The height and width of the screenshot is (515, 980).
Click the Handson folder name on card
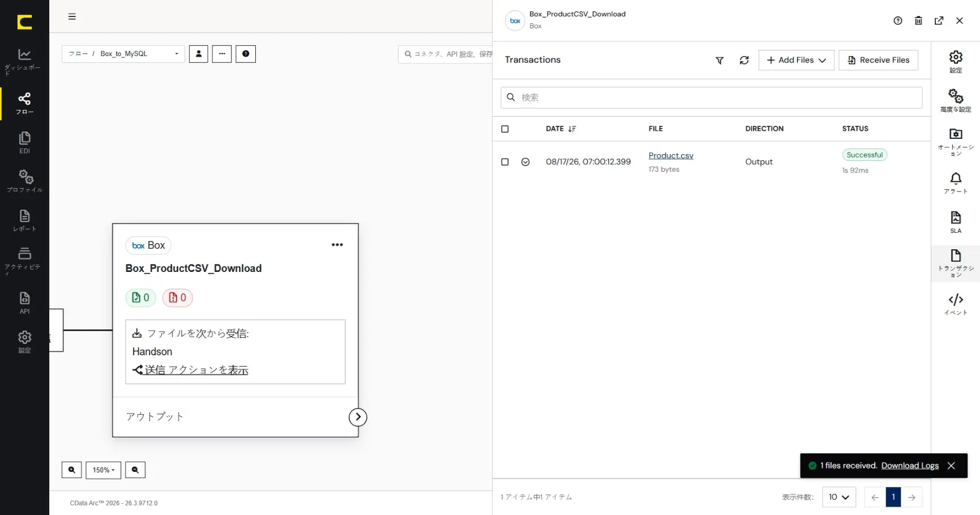pos(152,352)
